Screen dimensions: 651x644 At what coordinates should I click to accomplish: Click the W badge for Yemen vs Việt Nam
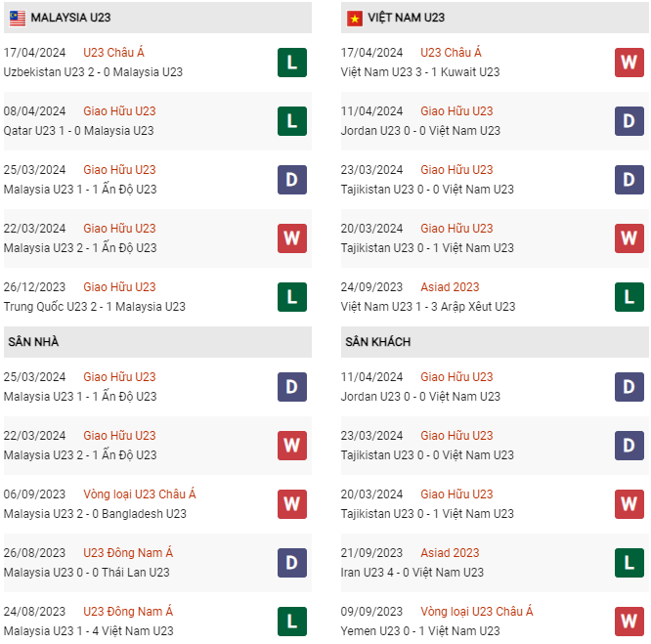[629, 622]
